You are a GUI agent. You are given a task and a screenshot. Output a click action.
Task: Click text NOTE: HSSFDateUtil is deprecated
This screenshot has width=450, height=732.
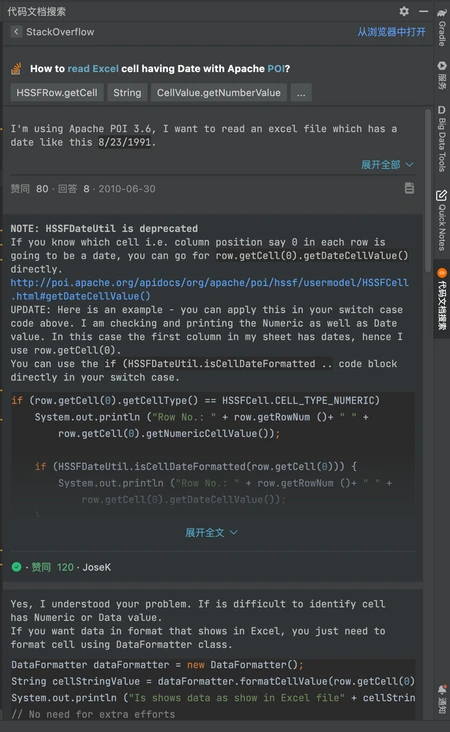(104, 228)
